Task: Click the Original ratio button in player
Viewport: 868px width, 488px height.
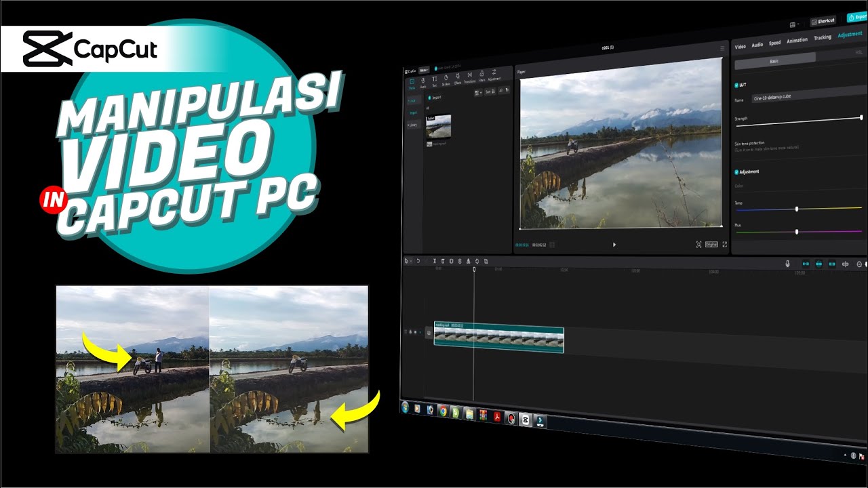Action: tap(711, 245)
